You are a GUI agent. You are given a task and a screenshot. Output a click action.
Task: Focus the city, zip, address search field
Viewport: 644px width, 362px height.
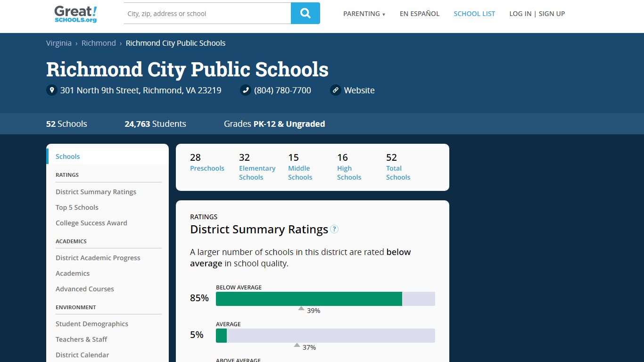tap(207, 13)
